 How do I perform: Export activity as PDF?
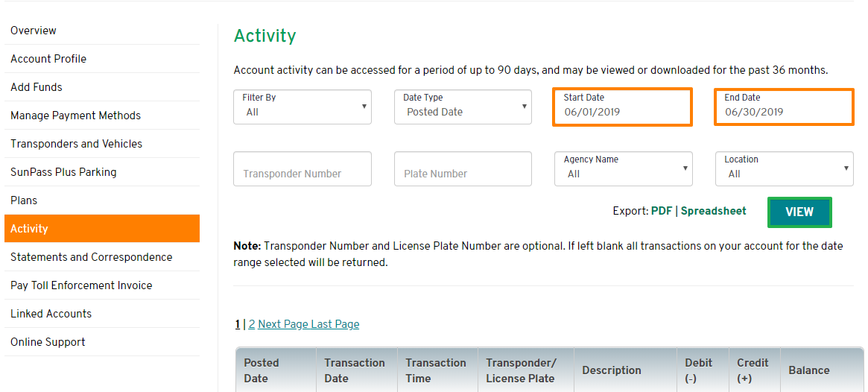[662, 211]
